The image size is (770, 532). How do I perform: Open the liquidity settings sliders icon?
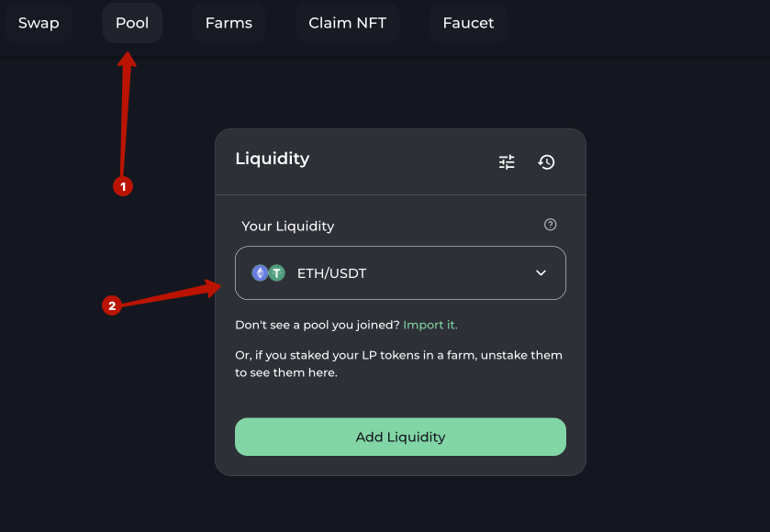(507, 162)
